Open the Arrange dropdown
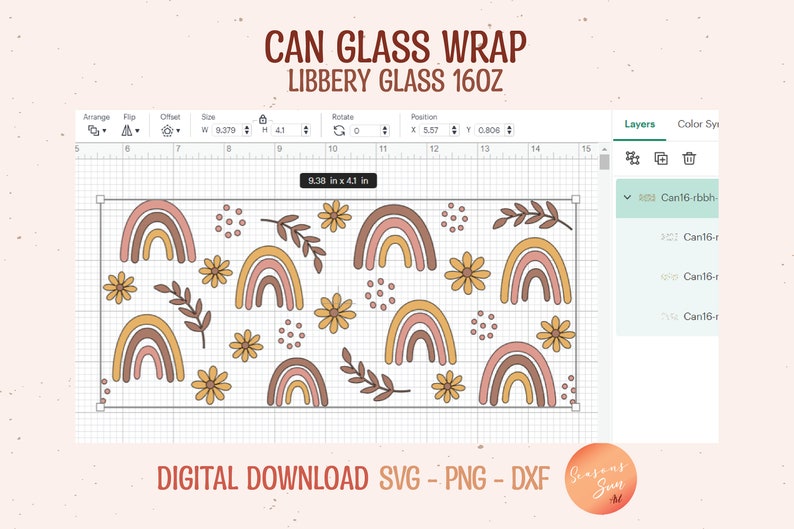Image resolution: width=794 pixels, height=529 pixels. (97, 130)
